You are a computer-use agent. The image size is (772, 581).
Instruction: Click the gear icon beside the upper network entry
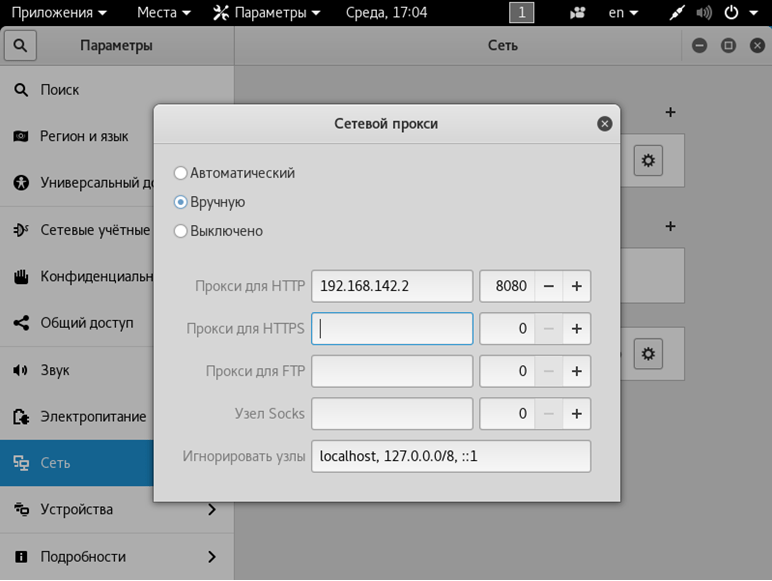click(648, 160)
